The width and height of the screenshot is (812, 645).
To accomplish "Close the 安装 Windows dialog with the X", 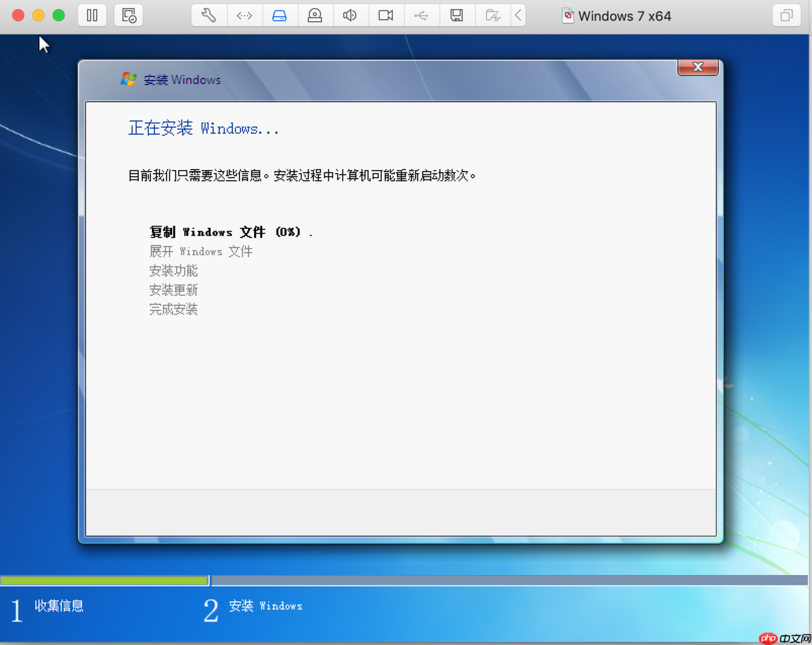I will point(697,67).
